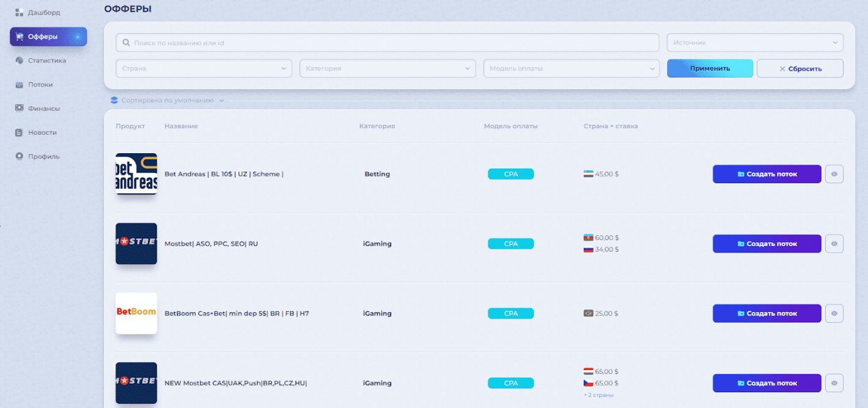Image resolution: width=868 pixels, height=408 pixels.
Task: Open the Источник dropdown
Action: (755, 43)
